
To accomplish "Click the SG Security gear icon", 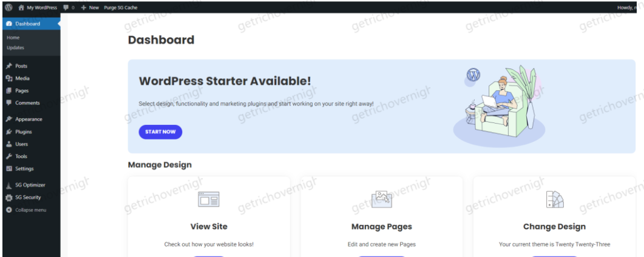I will point(9,198).
